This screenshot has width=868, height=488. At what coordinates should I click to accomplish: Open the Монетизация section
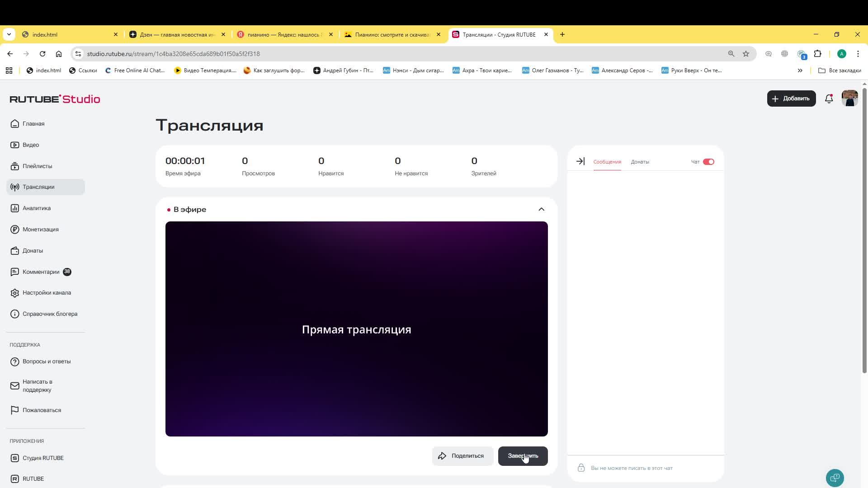click(x=40, y=229)
